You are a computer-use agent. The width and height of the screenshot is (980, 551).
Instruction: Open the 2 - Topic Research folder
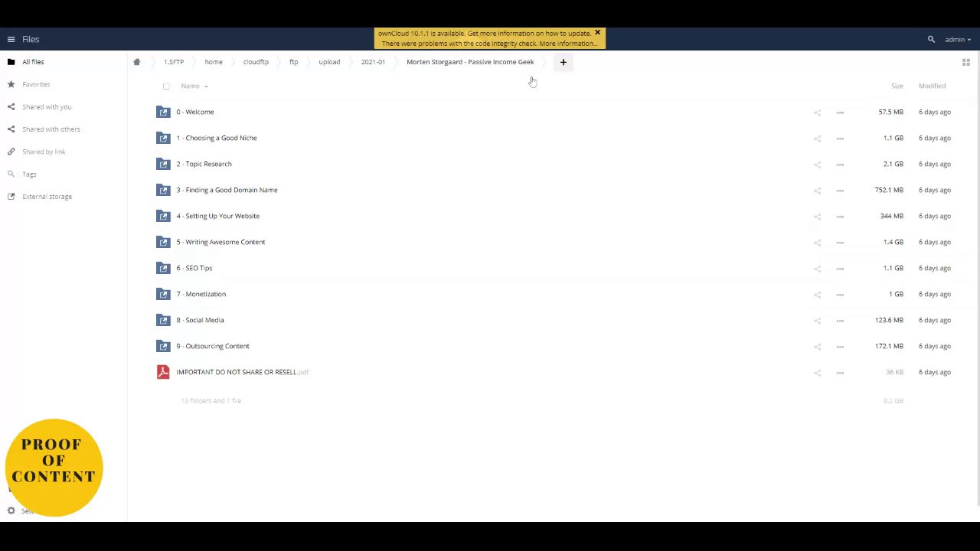204,164
